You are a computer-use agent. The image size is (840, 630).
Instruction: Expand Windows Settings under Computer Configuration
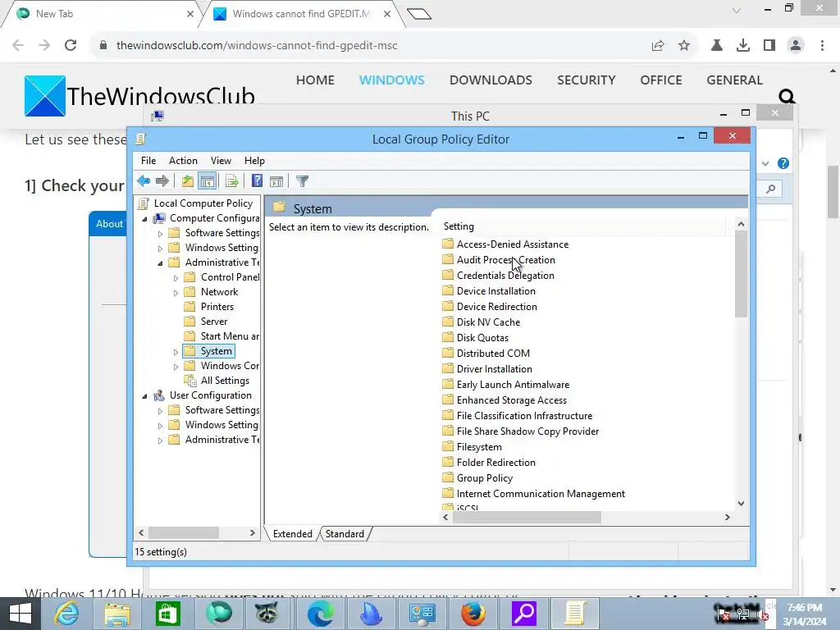160,248
